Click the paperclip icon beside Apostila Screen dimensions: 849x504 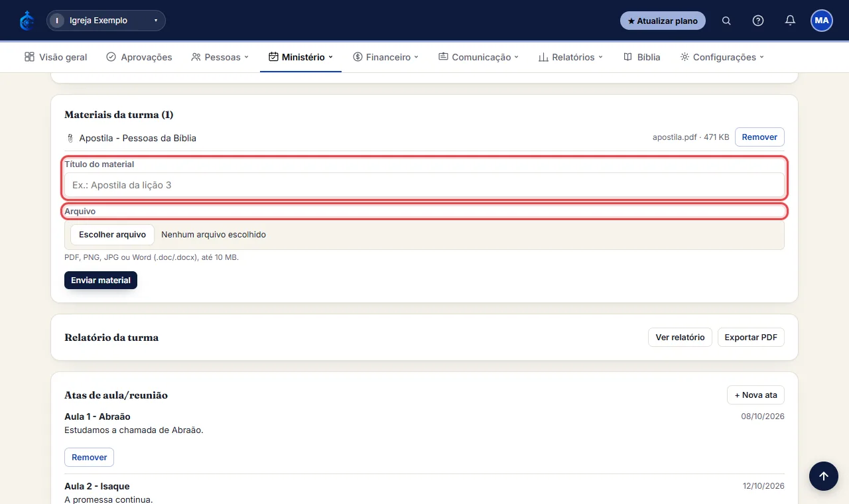click(70, 138)
